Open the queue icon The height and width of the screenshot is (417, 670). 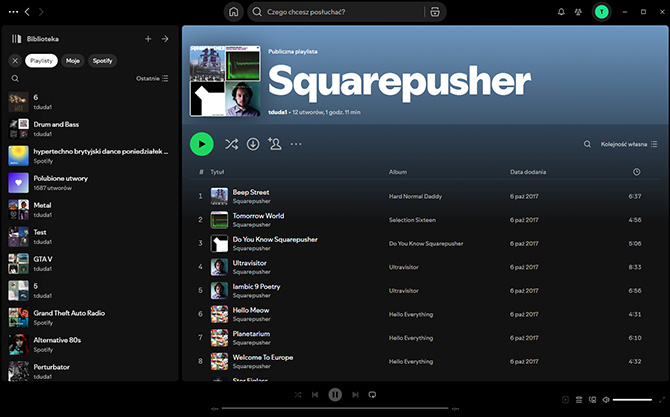(x=579, y=400)
